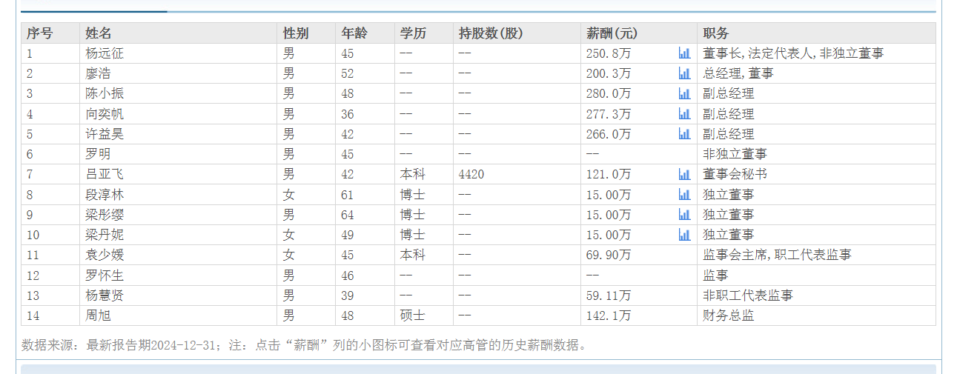This screenshot has width=980, height=374.
Task: Open salary history chart for 段淳林
Action: [684, 195]
